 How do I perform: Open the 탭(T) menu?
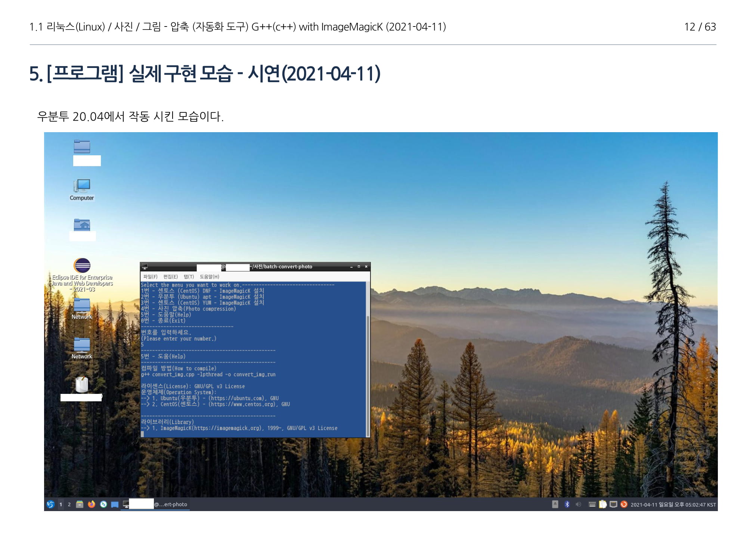pyautogui.click(x=189, y=277)
